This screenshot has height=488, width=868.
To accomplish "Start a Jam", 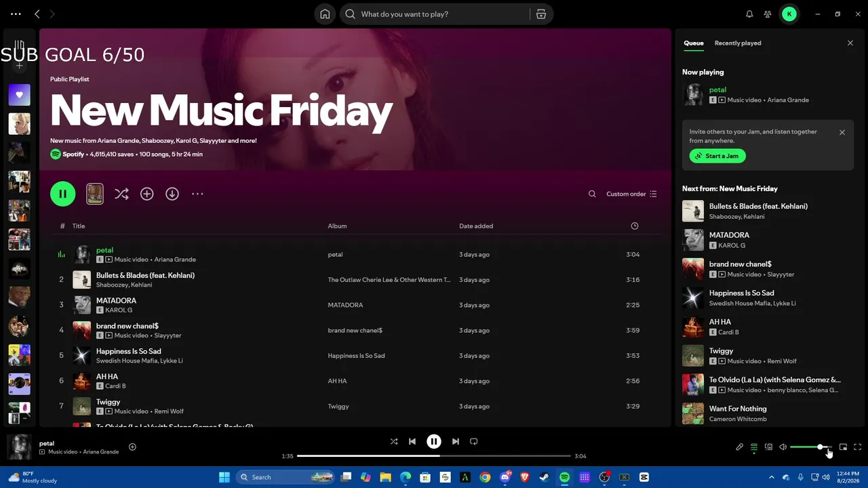I will click(717, 156).
